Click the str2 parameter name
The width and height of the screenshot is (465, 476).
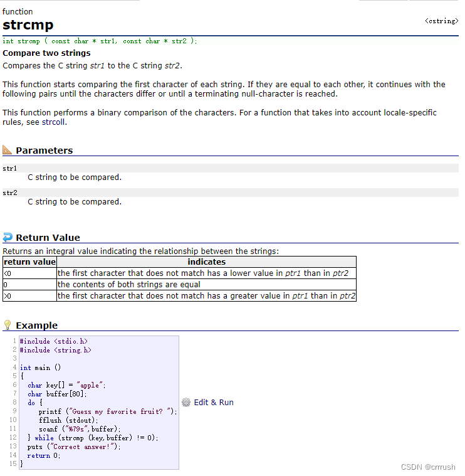[10, 193]
